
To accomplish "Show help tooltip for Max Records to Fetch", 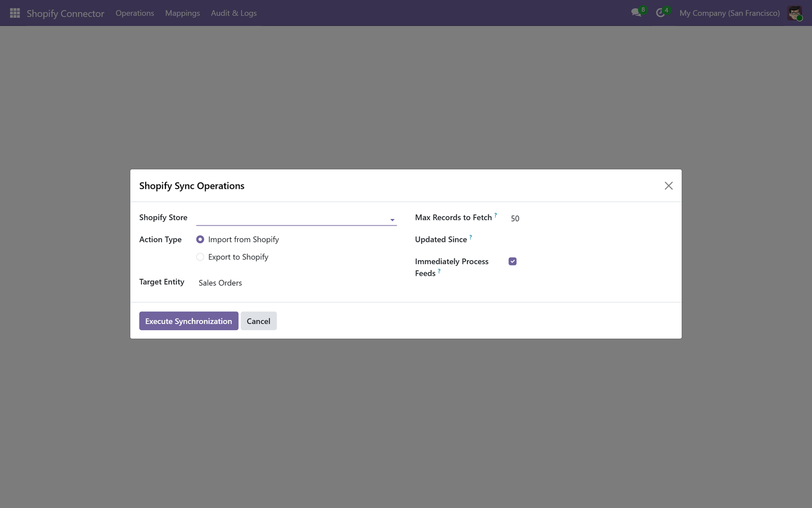I will (x=495, y=215).
